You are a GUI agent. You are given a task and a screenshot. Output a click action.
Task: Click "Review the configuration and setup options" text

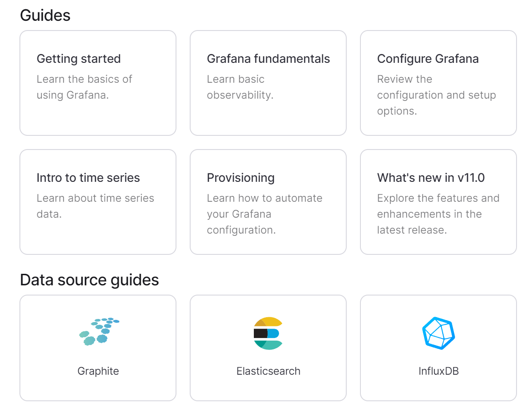pyautogui.click(x=436, y=95)
